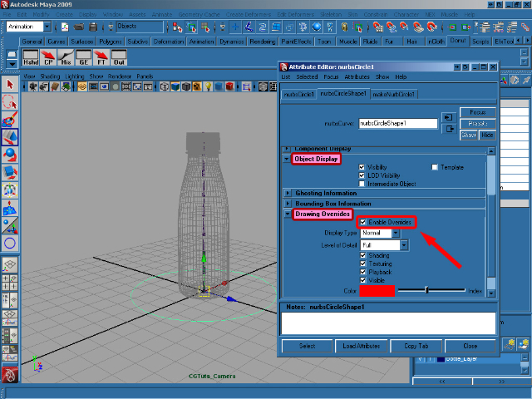Click the Load Attributes button

pos(361,346)
